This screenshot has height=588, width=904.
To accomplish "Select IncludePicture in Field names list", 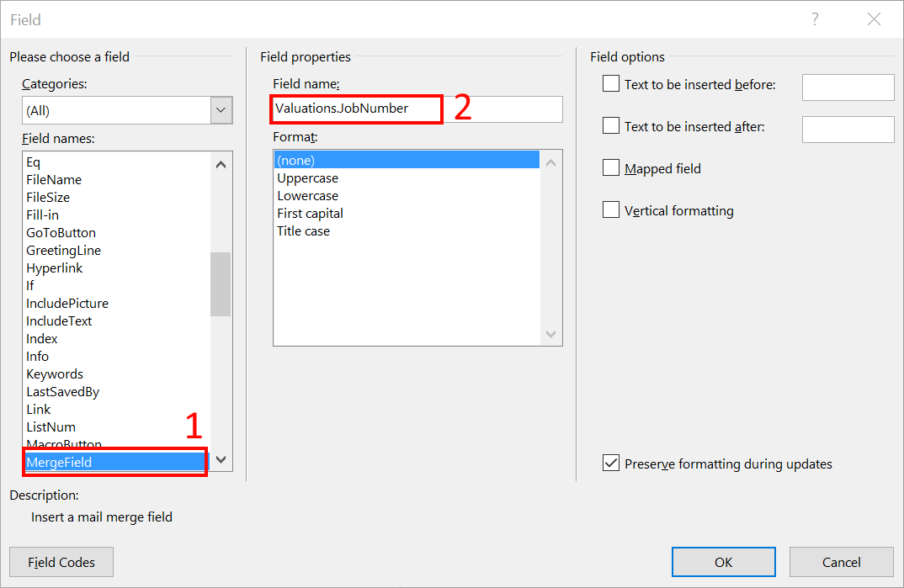I will click(67, 304).
